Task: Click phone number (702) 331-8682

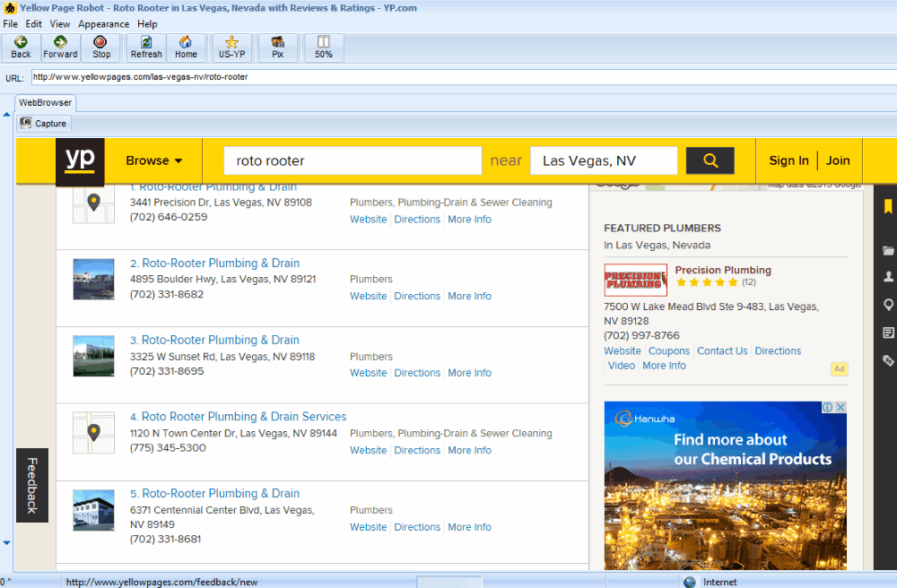Action: (x=167, y=294)
